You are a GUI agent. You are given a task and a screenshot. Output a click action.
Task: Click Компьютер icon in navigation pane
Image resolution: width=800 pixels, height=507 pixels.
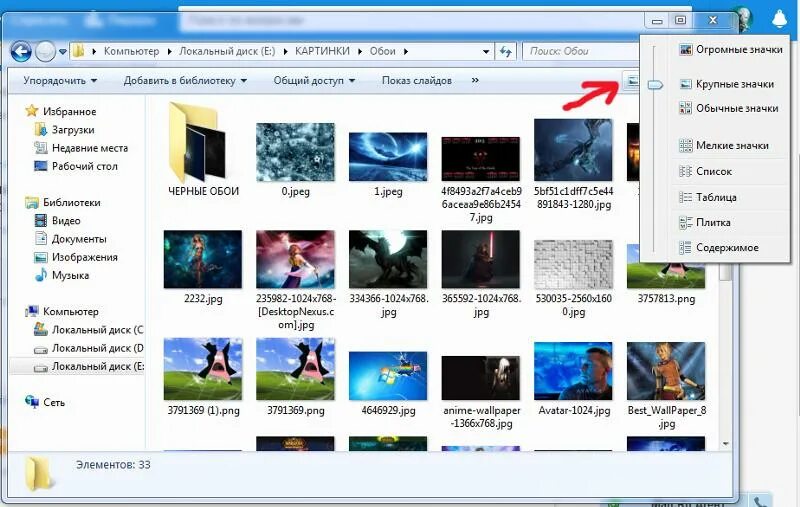coord(32,311)
